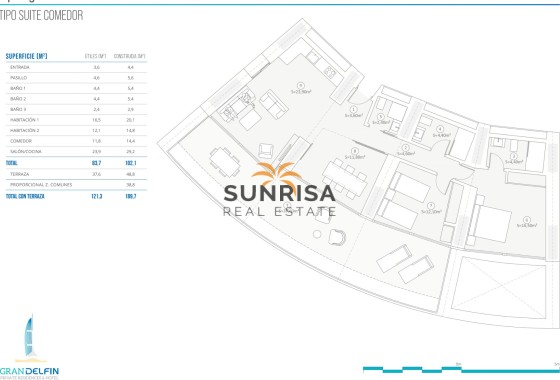Click room marker 8 in dining room
This screenshot has width=560, height=380.
point(355,151)
